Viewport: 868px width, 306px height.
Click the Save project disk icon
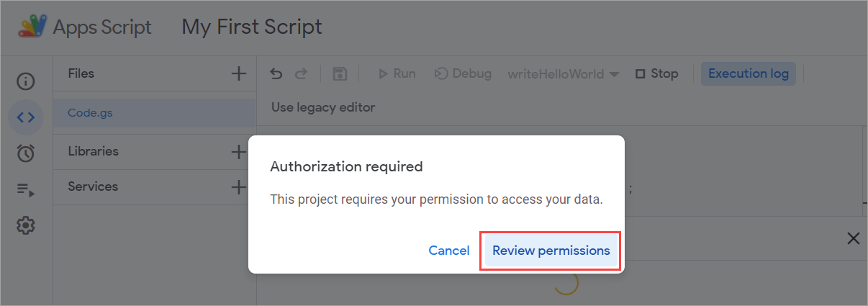pyautogui.click(x=340, y=73)
